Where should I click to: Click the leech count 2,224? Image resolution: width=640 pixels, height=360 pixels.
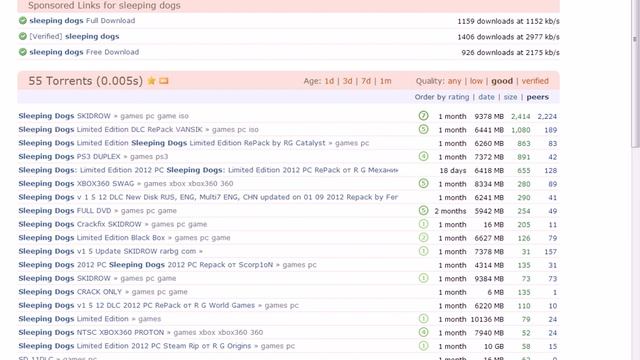(x=547, y=116)
